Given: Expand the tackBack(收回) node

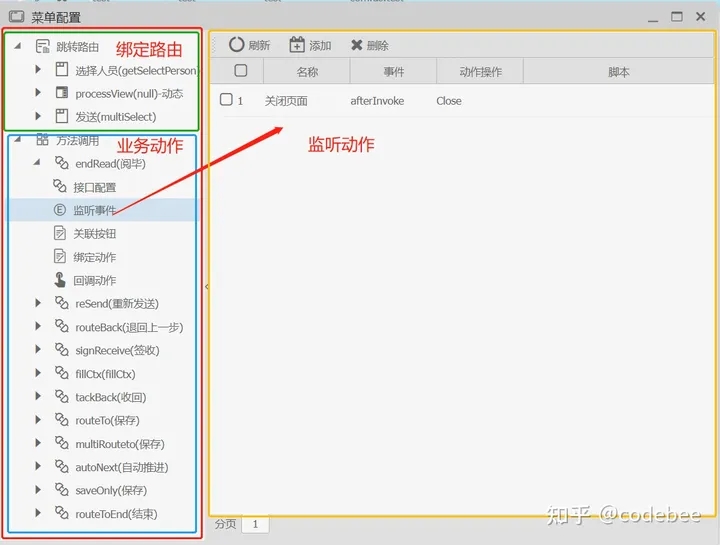Looking at the screenshot, I should pos(38,396).
